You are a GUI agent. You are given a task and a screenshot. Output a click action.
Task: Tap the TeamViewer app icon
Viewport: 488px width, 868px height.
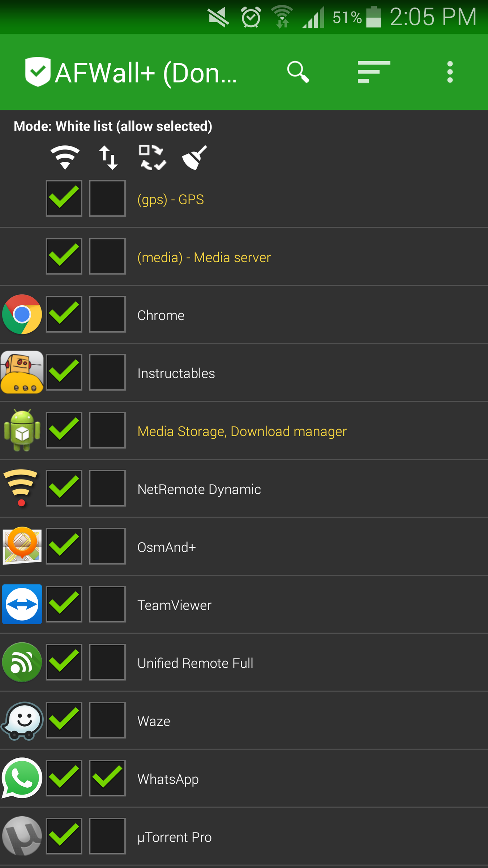[x=22, y=604]
